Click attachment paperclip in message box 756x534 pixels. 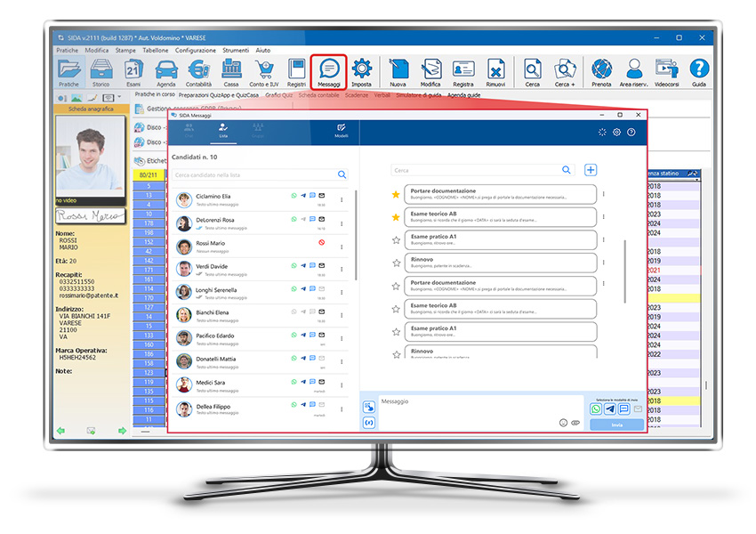point(575,422)
